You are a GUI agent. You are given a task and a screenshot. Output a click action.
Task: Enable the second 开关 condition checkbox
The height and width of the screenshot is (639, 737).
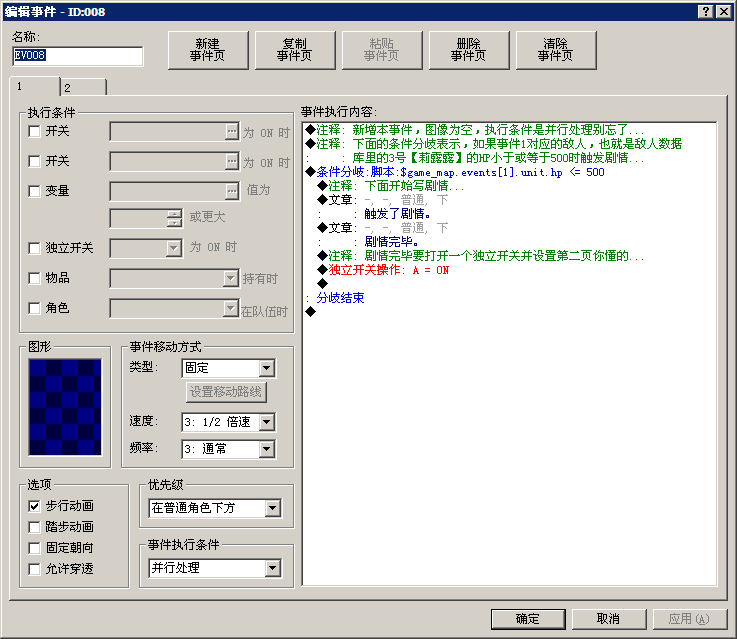[x=34, y=161]
